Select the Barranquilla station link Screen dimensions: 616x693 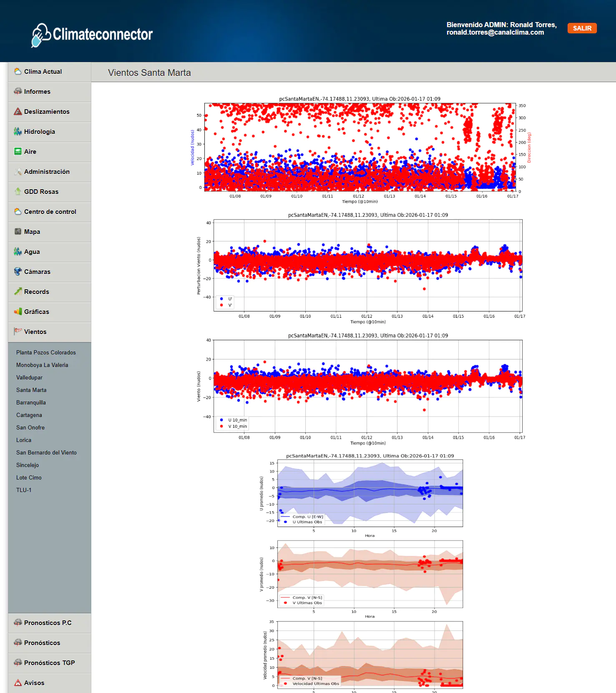[31, 403]
